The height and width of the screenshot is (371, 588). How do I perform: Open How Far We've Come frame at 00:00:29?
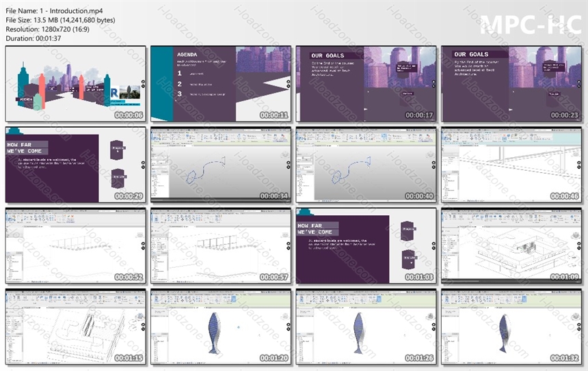76,165
